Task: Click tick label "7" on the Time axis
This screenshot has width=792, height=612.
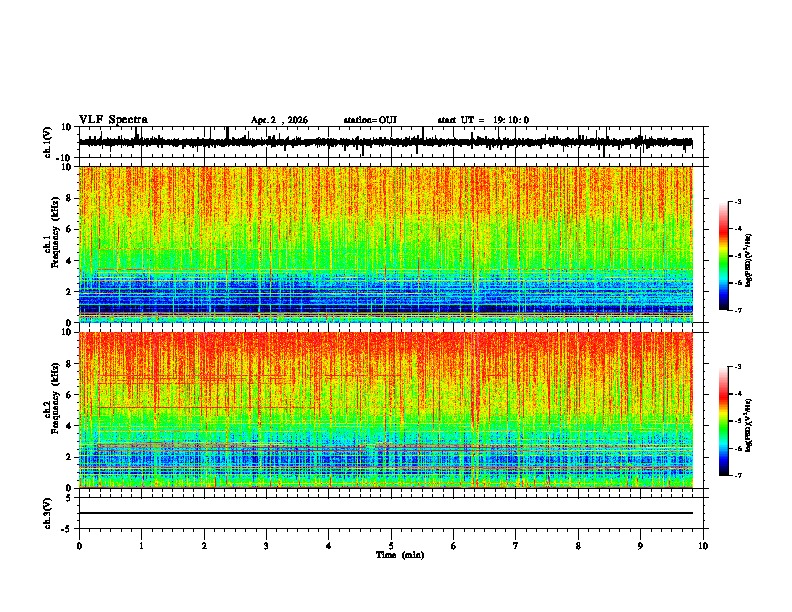Action: (516, 546)
